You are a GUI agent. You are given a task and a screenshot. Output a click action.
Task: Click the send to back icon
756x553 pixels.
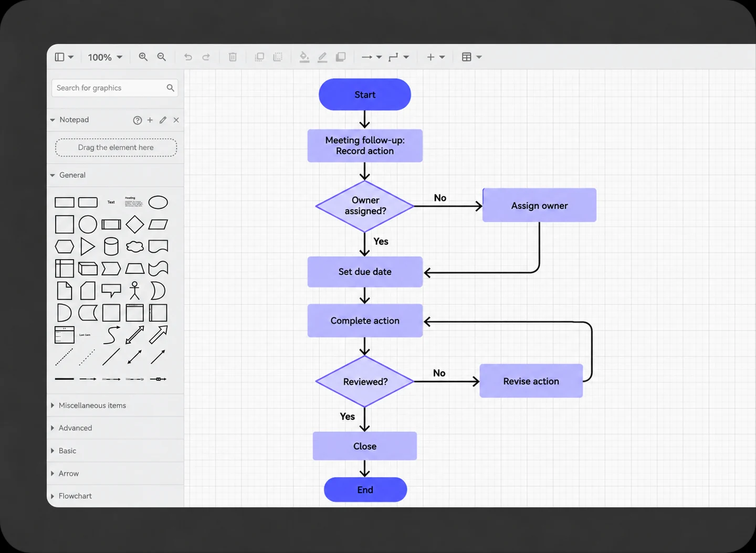point(278,57)
